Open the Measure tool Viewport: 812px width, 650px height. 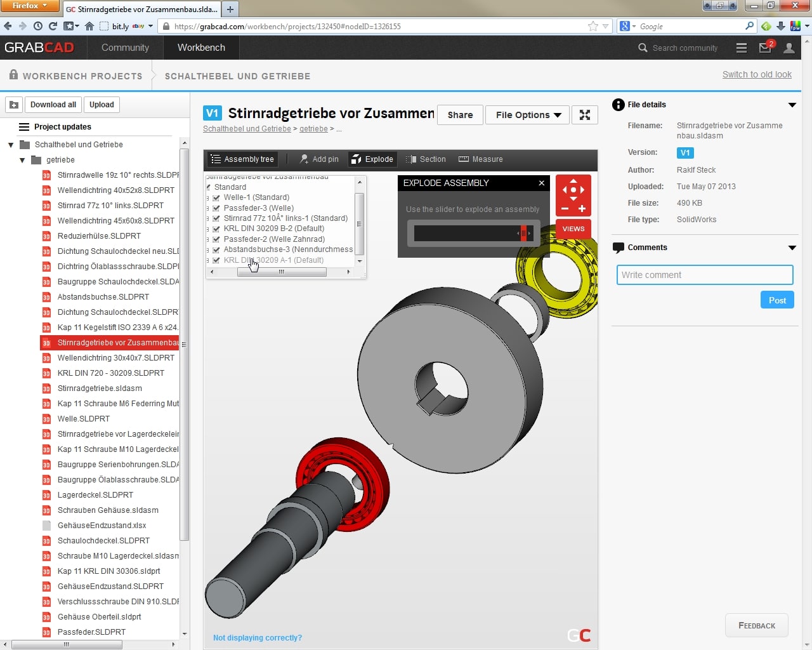click(x=480, y=159)
